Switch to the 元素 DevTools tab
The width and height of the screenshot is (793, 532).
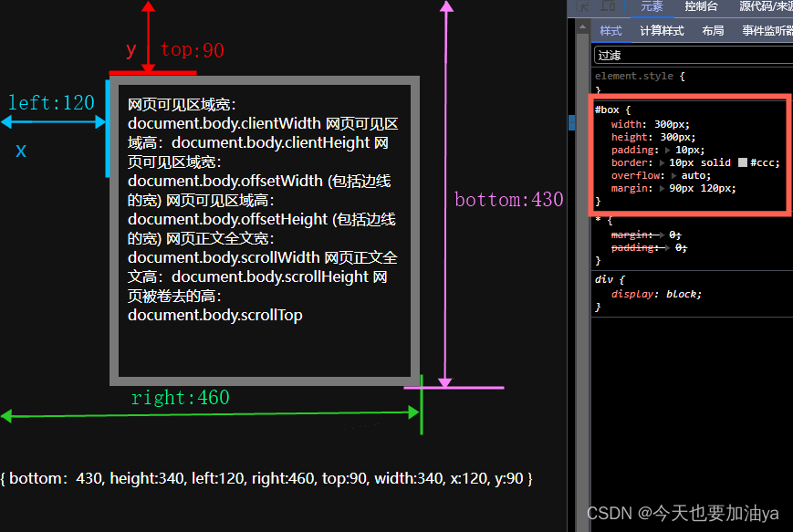[652, 6]
